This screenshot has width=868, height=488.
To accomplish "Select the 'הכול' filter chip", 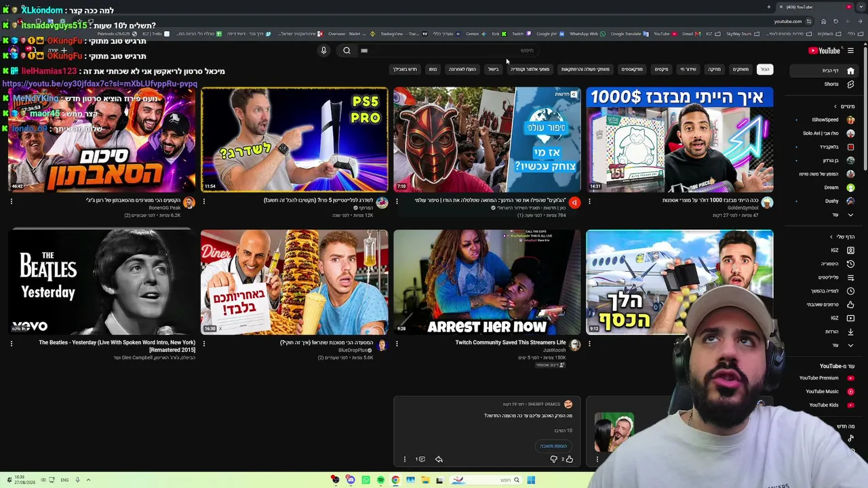I will coord(764,69).
